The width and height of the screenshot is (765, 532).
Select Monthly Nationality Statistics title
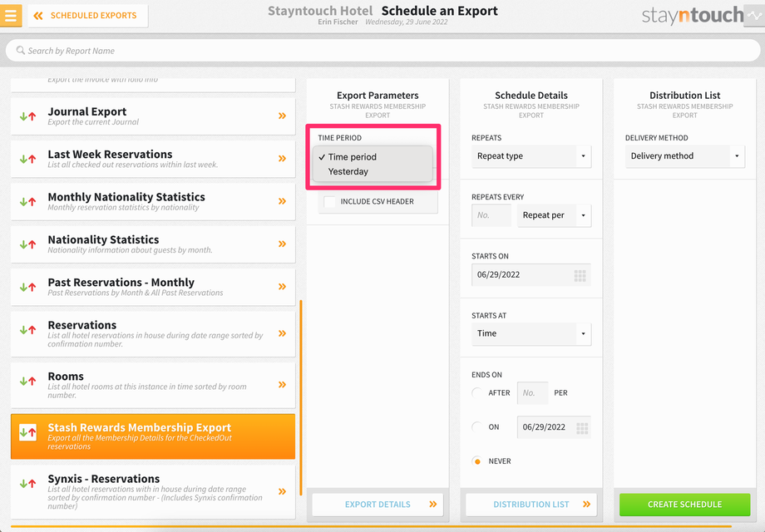coord(126,197)
